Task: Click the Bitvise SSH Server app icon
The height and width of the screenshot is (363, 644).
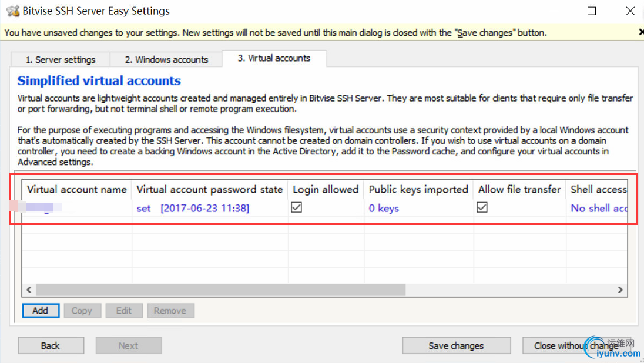Action: pos(13,11)
